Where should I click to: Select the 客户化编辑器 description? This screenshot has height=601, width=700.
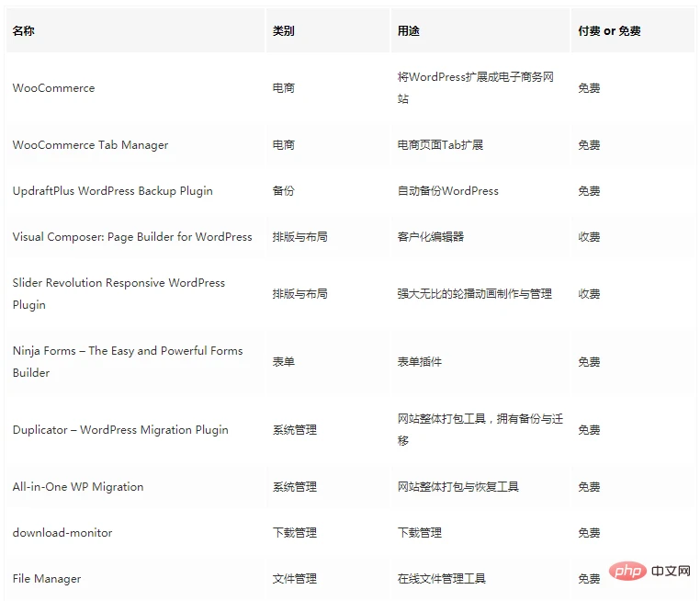point(431,237)
